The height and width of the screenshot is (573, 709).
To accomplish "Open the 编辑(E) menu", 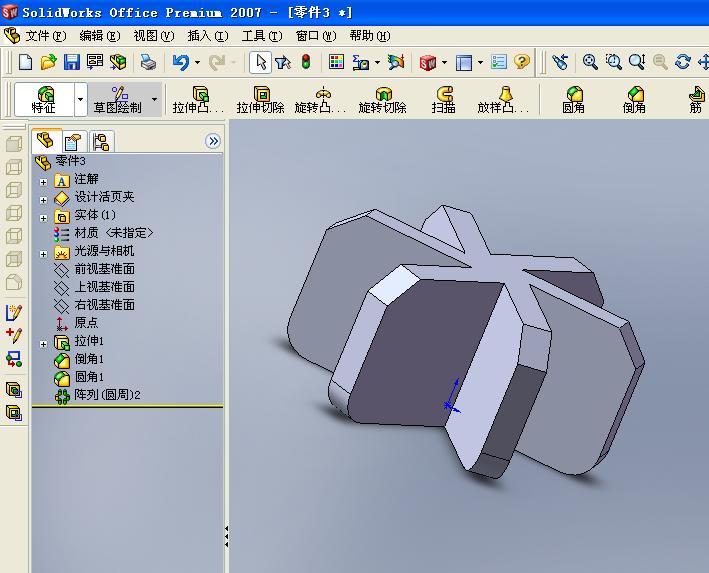I will point(99,36).
